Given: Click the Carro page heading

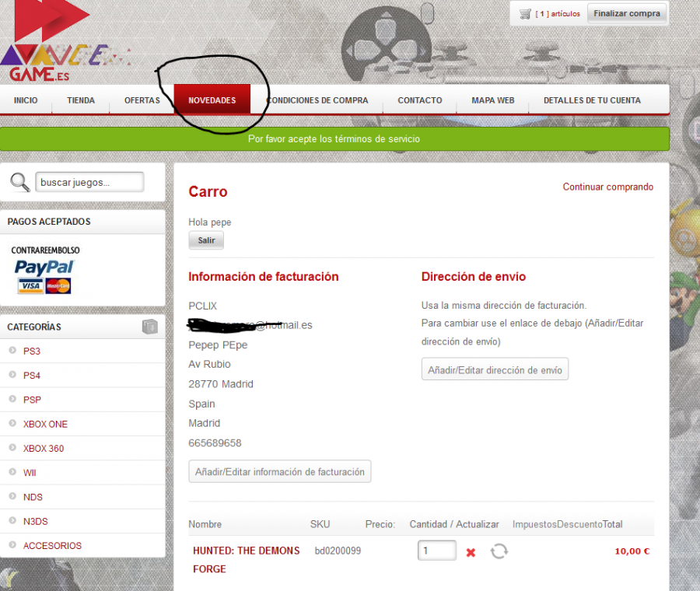Looking at the screenshot, I should [x=208, y=191].
